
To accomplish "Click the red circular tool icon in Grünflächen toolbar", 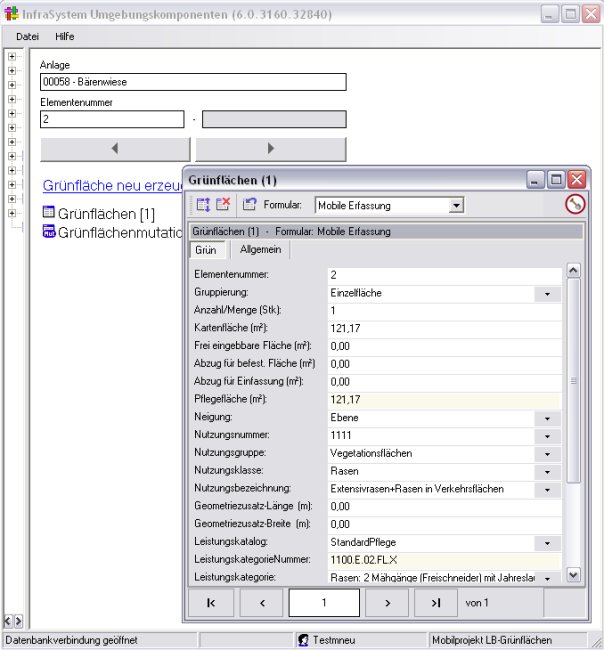I will tap(574, 205).
